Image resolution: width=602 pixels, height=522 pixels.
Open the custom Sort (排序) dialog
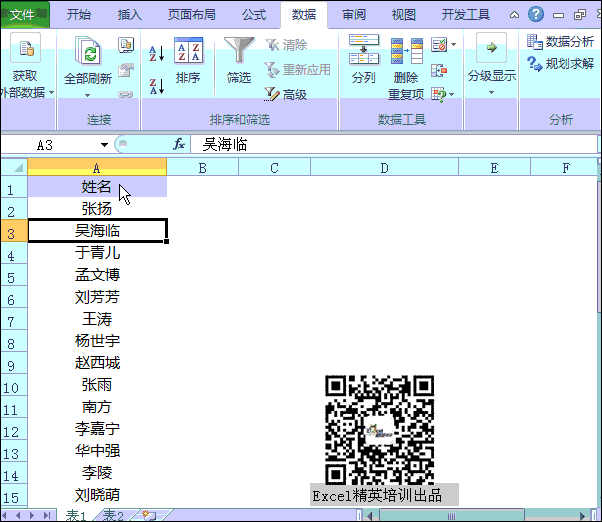point(188,60)
